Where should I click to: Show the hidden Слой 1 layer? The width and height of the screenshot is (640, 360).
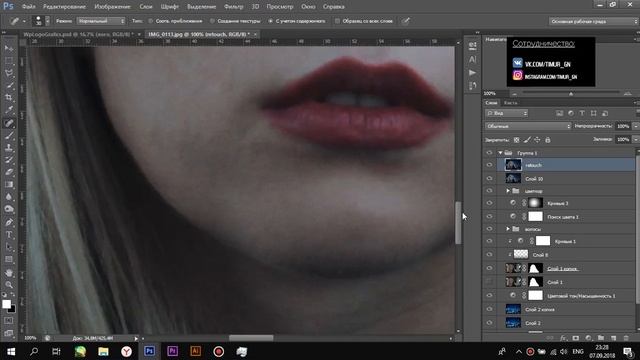click(x=489, y=282)
